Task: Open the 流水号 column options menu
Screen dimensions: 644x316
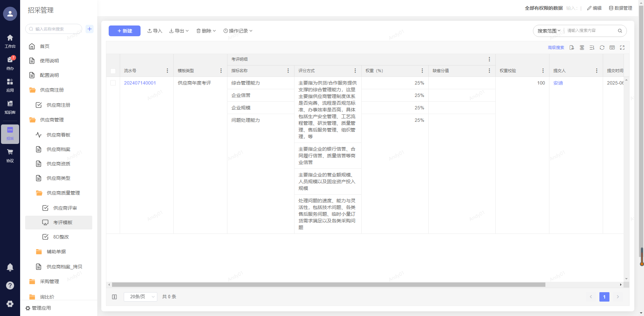Action: point(167,71)
